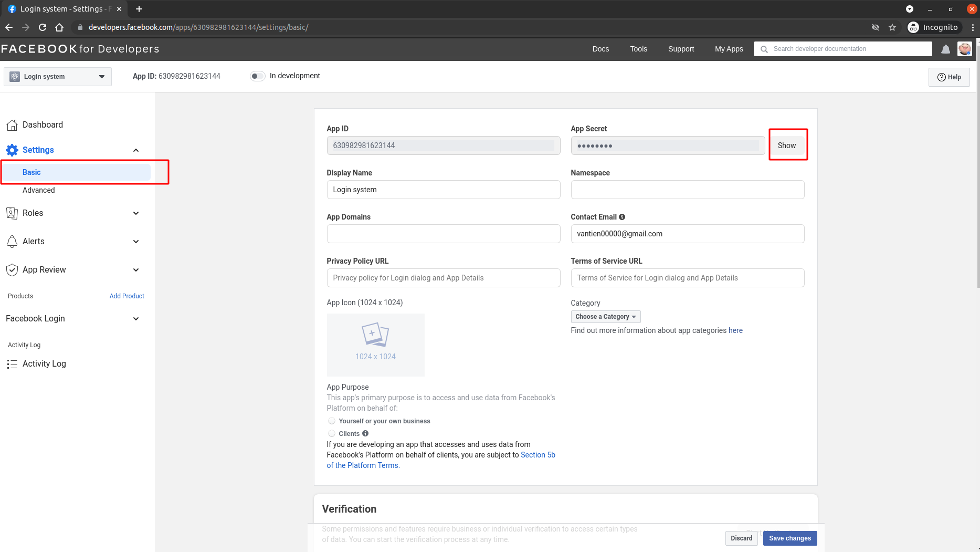980x552 pixels.
Task: Go back to the previous page
Action: click(9, 27)
